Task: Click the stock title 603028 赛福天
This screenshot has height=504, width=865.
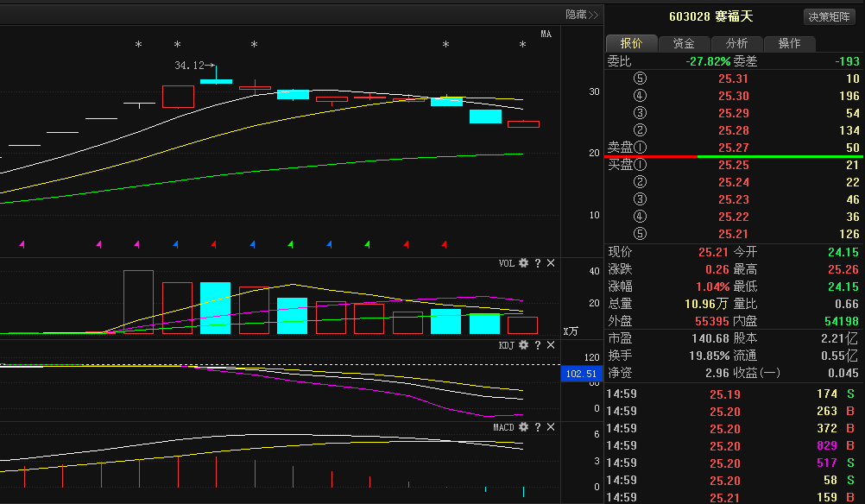Action: click(710, 16)
